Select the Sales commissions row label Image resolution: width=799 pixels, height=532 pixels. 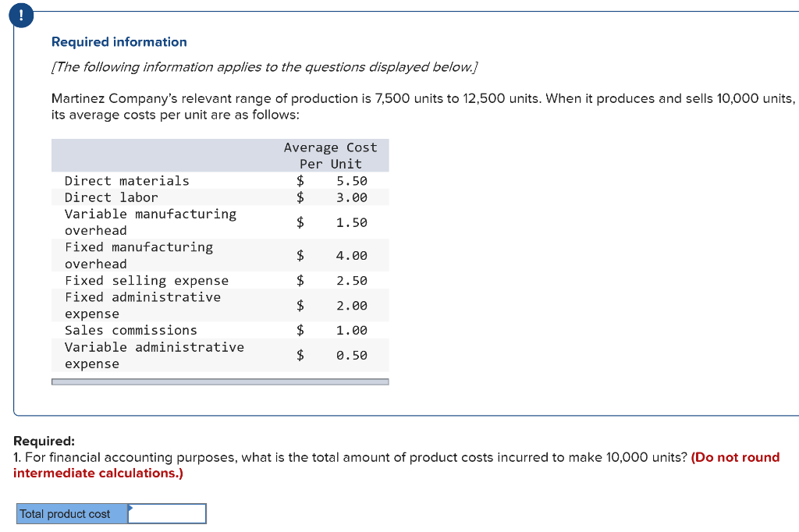click(x=131, y=330)
